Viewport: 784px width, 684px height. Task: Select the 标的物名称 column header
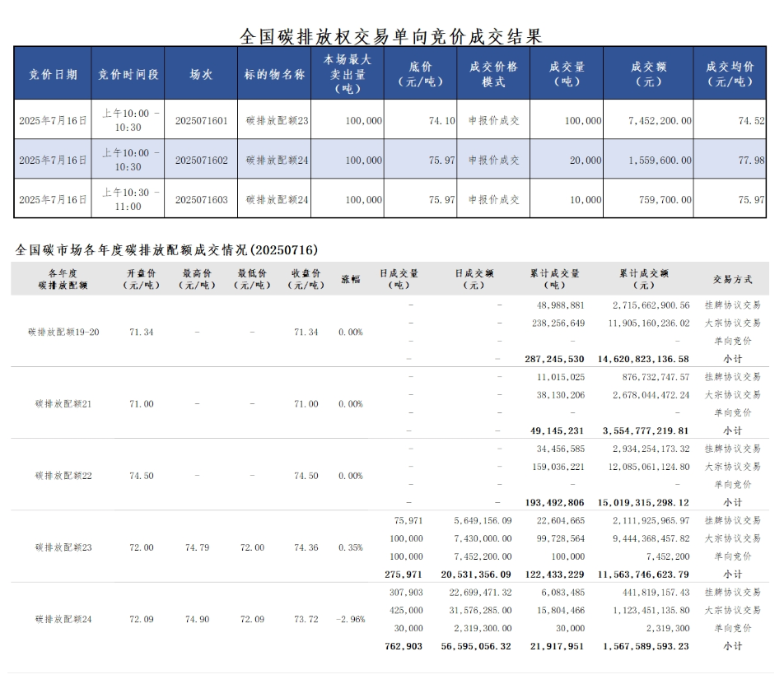tap(274, 74)
